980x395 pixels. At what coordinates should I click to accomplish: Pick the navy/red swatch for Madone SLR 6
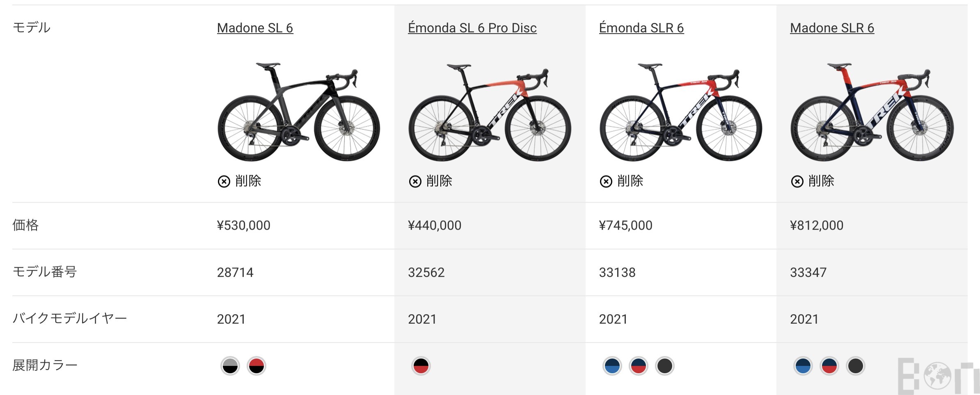point(829,366)
